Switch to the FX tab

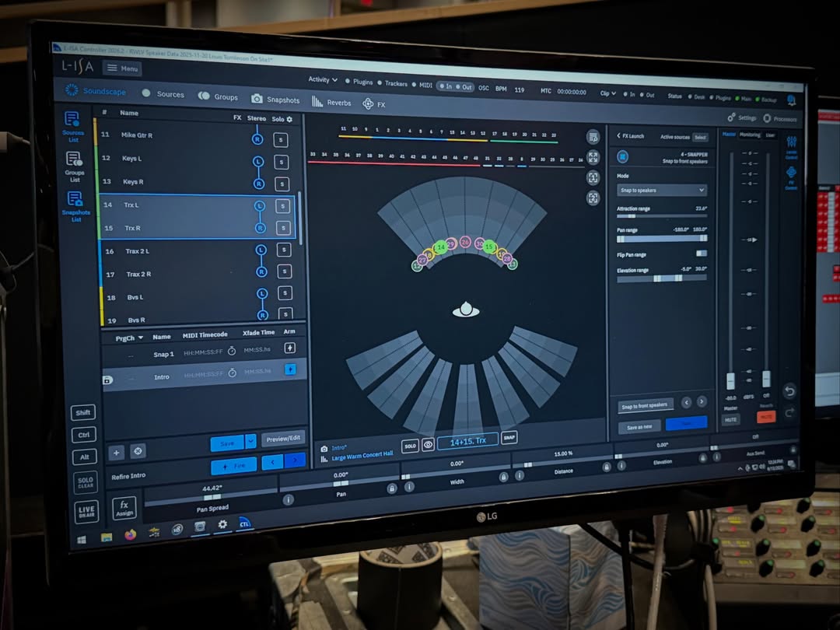(374, 104)
